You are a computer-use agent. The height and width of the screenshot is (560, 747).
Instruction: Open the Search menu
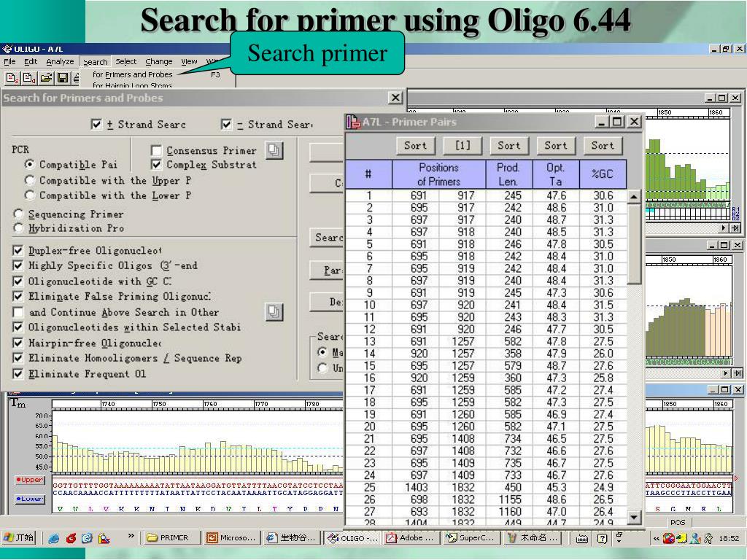(96, 62)
